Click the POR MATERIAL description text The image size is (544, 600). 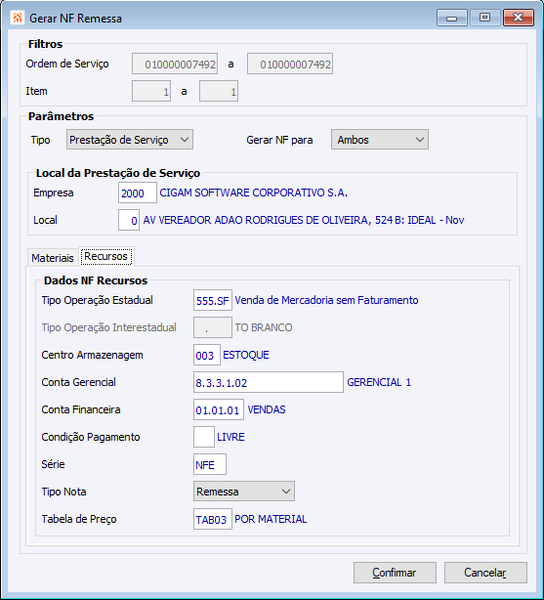coord(270,519)
